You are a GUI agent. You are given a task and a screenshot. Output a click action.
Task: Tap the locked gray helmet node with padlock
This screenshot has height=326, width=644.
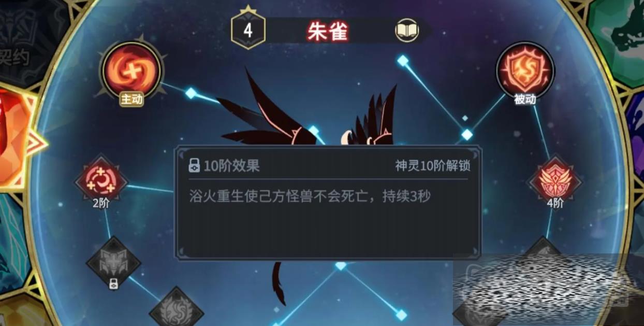(113, 263)
